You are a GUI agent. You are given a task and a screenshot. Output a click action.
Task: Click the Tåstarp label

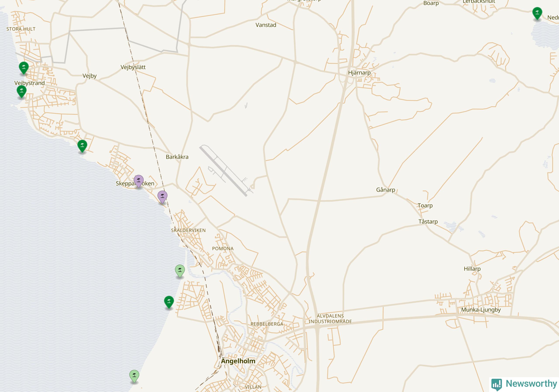[x=428, y=222]
